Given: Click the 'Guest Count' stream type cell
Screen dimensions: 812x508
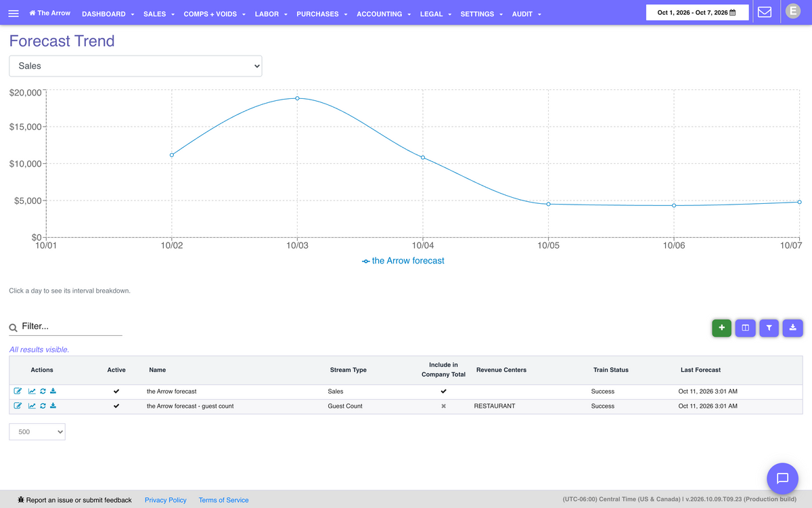Looking at the screenshot, I should [345, 406].
